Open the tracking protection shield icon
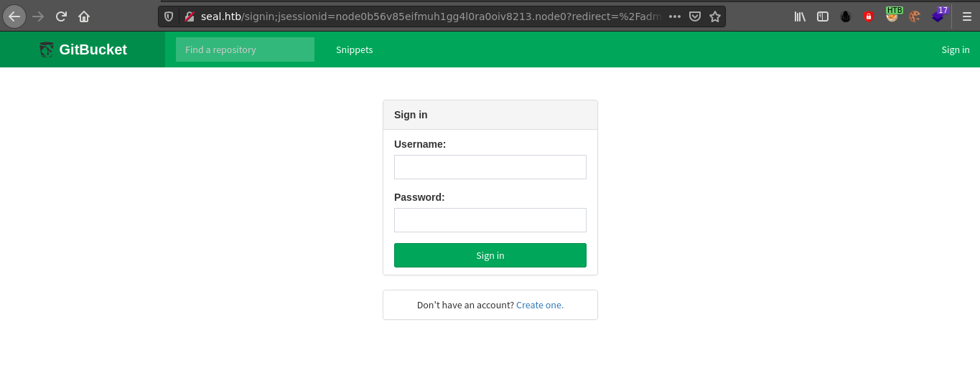Screen dimensions: 980x365 coord(169,16)
